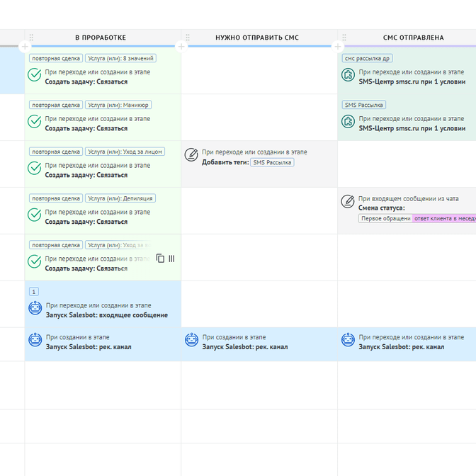Open 'Запуск Salesbot: входящее сообщение' trigger
476x476 pixels.
[103, 304]
